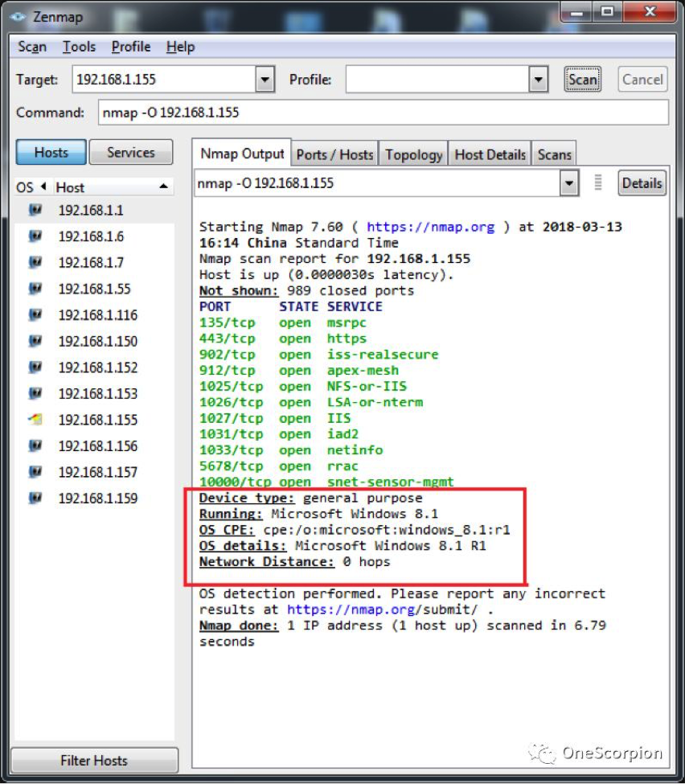Click the OS icon beside 192.168.1.55

point(35,289)
